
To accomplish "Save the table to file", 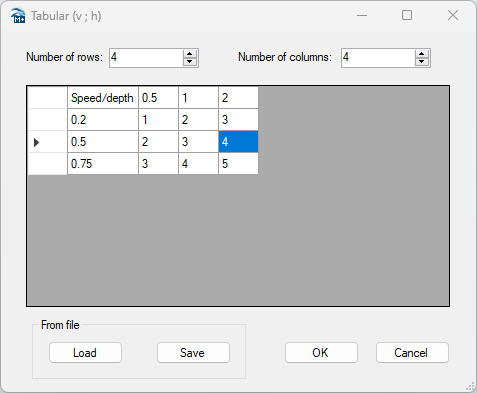I will (x=193, y=353).
